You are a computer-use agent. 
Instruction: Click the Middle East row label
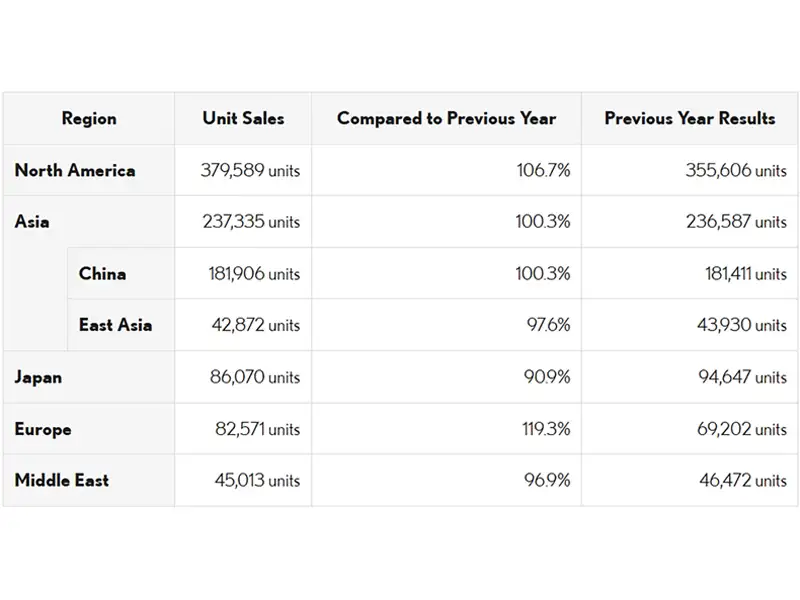62,481
